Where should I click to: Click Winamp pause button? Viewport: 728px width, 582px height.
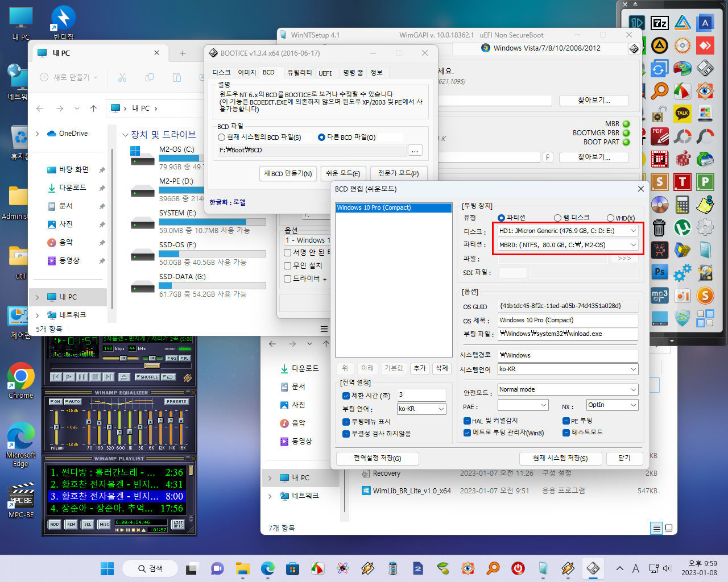[82, 377]
